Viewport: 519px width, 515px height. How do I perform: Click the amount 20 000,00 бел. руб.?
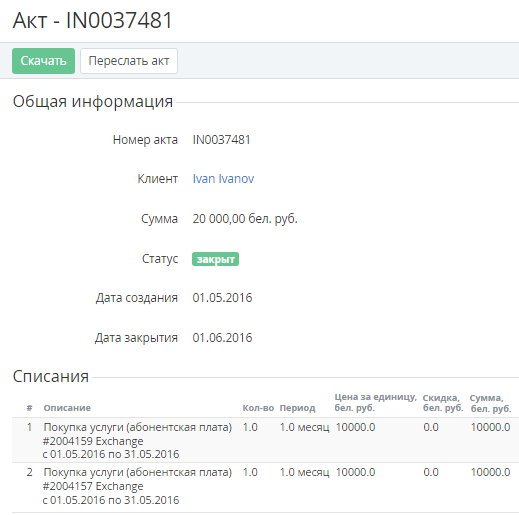coord(245,219)
